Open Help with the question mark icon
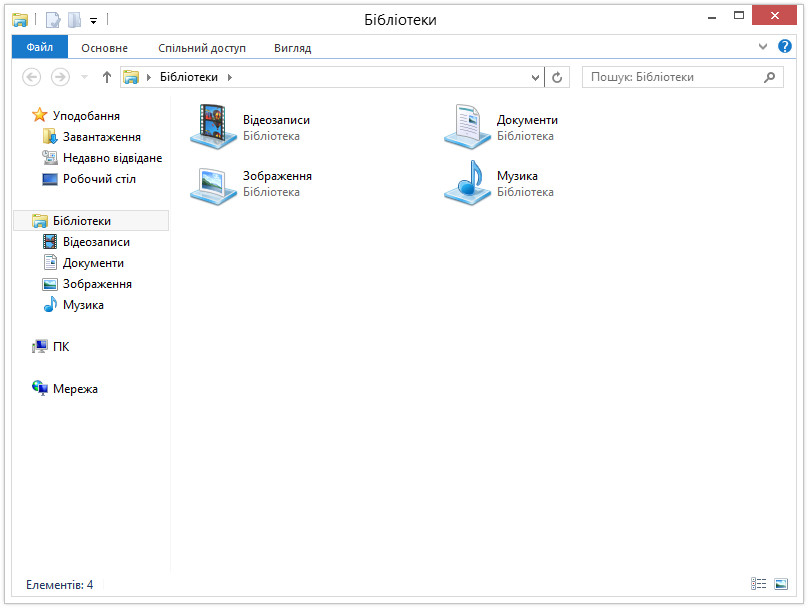 point(784,46)
